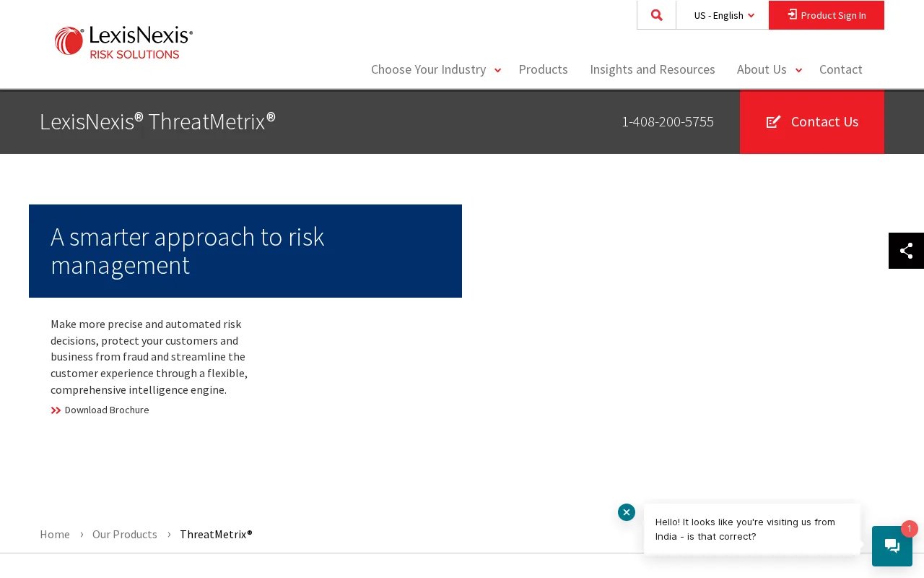
Task: Open site search with magnifier icon
Action: click(x=656, y=15)
